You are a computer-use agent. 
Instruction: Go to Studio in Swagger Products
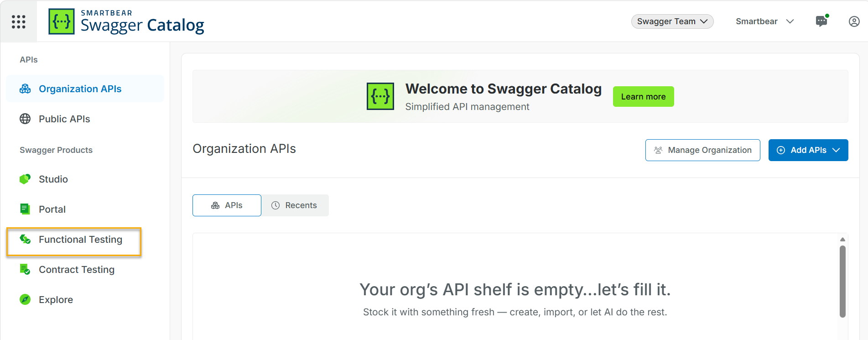85,179
